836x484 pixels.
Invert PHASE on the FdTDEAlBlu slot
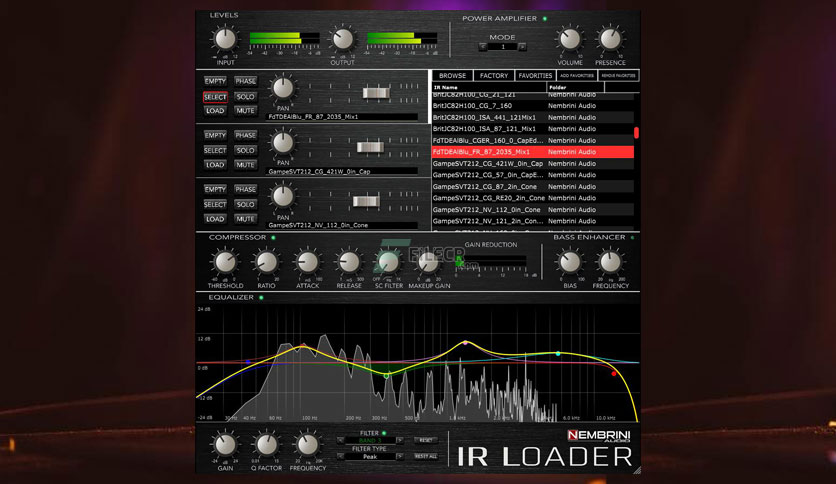click(245, 81)
